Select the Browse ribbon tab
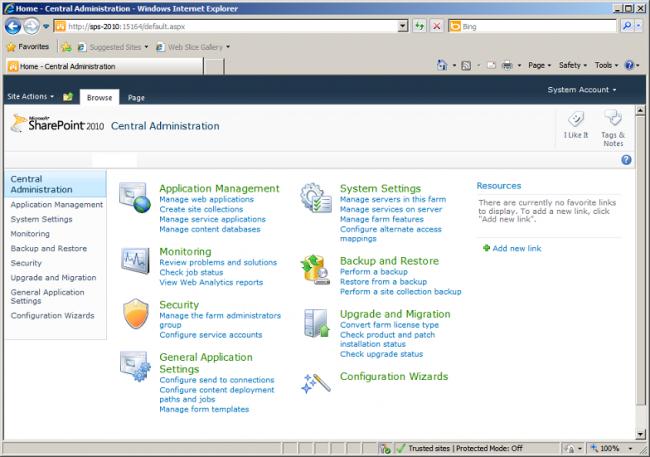The image size is (650, 457). (x=99, y=98)
